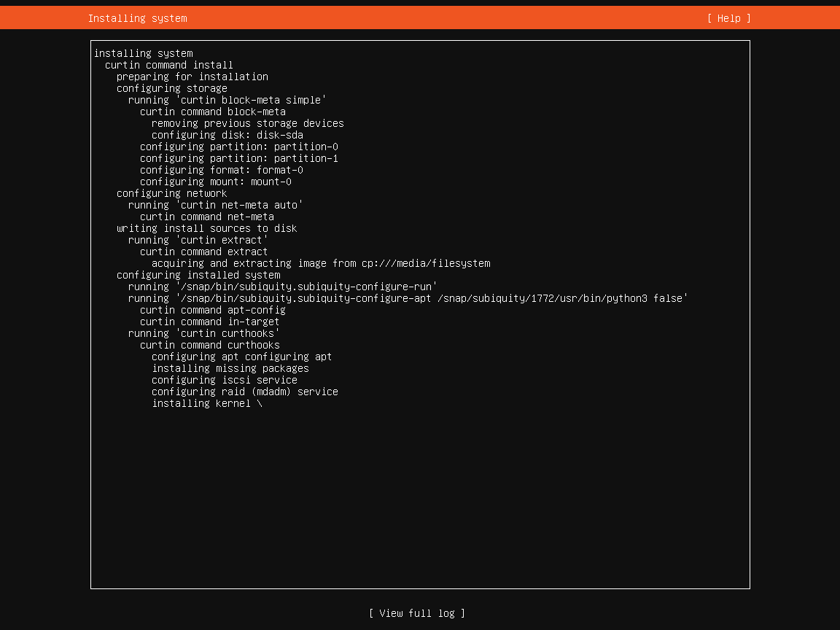Click 'configuring installed system' log entry
This screenshot has height=630, width=840.
point(198,275)
